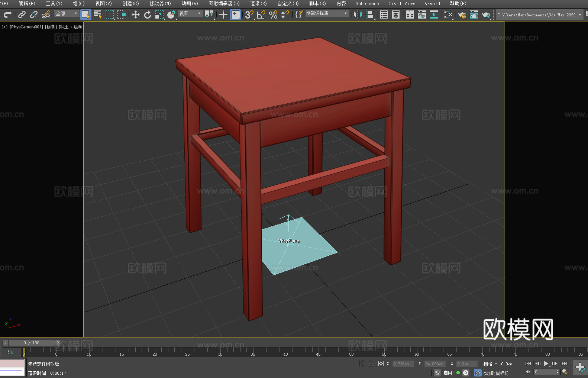Select the Link tool icon
This screenshot has width=588, height=378.
click(x=22, y=14)
